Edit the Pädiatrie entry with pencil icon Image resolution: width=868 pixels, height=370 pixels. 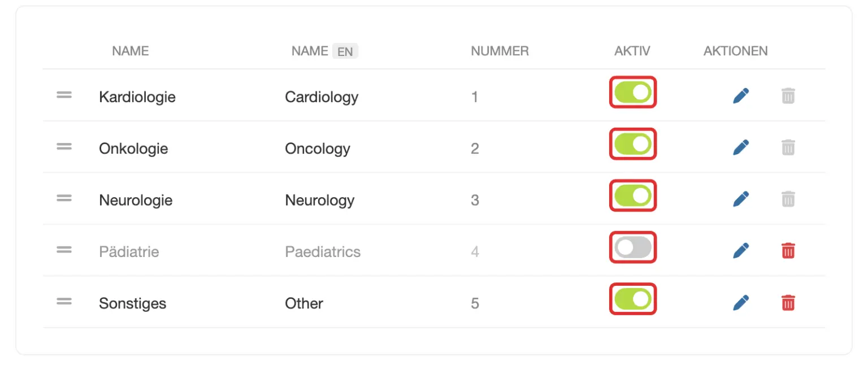(740, 250)
